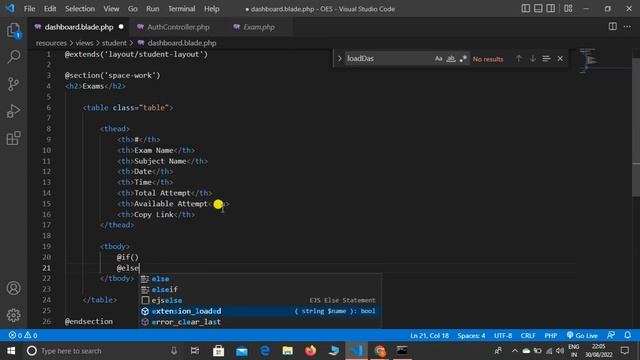Open File Explorer from taskbar
Screen dimensions: 640x360
tap(288, 351)
